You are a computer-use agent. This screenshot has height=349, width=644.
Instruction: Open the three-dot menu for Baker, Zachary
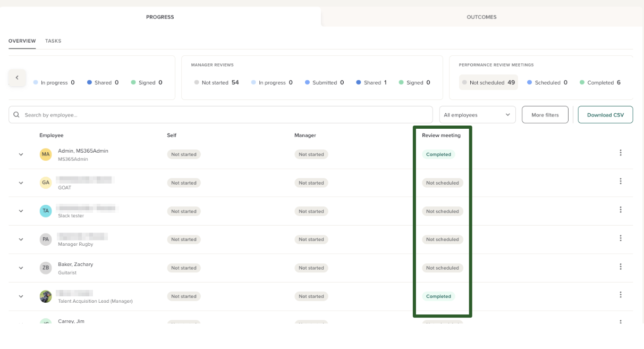pos(620,267)
